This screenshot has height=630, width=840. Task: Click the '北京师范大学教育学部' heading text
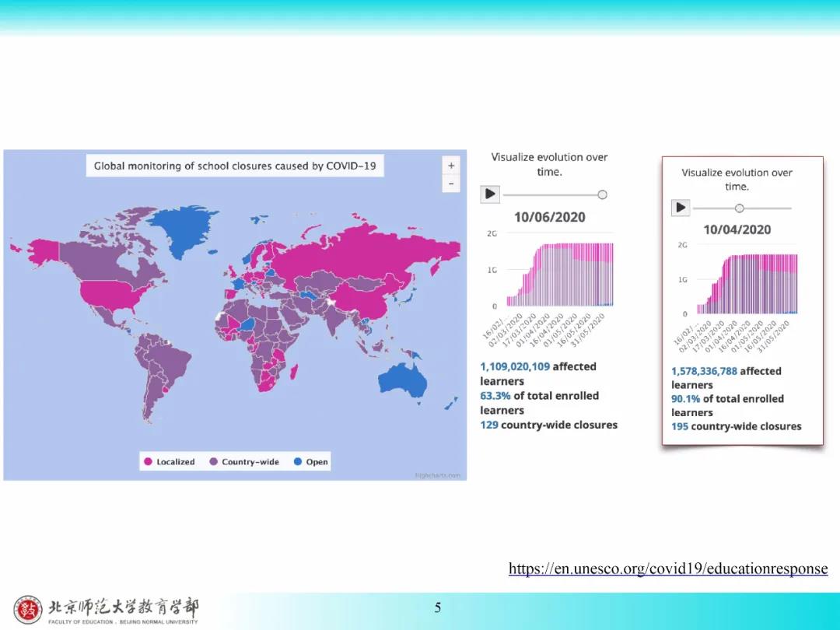[x=123, y=607]
